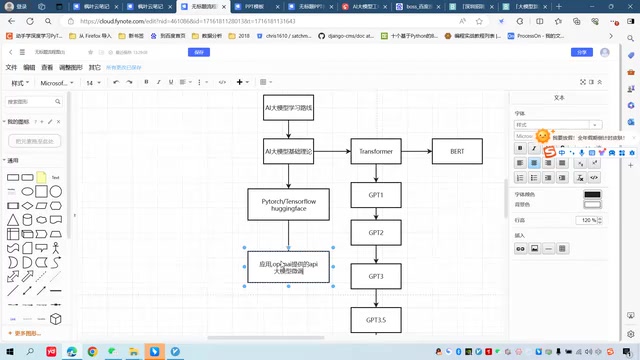This screenshot has height=360, width=640.
Task: Select the hexagon shape in the palette
Action: pyautogui.click(x=56, y=206)
